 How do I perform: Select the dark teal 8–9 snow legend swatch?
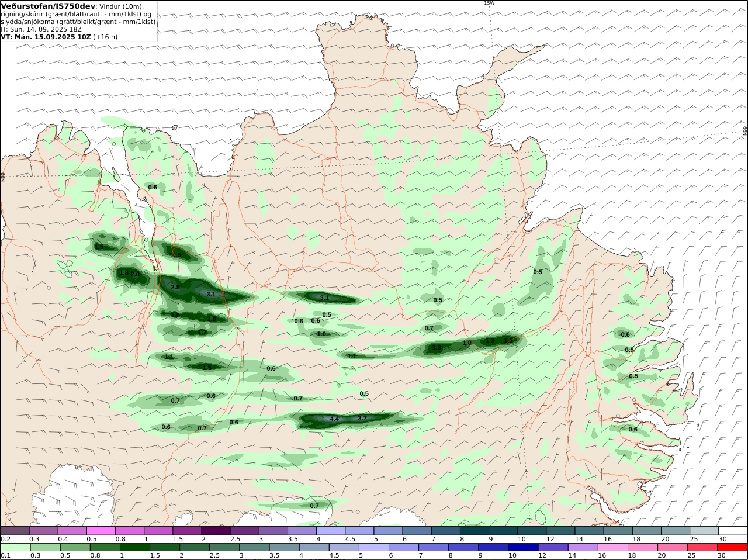[x=475, y=531]
